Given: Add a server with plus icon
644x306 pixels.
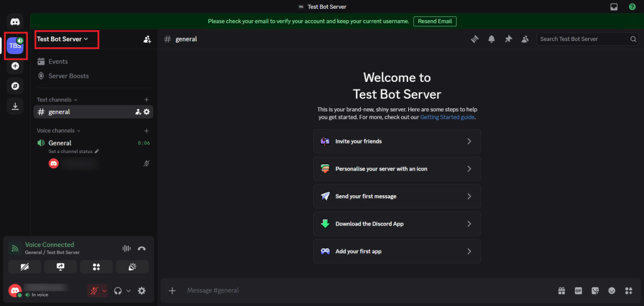Looking at the screenshot, I should [15, 66].
